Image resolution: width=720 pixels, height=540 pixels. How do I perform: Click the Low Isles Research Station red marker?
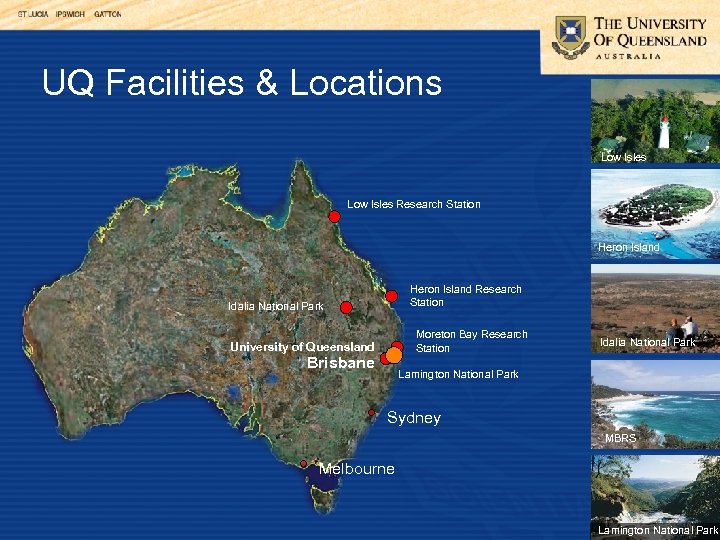[x=334, y=216]
